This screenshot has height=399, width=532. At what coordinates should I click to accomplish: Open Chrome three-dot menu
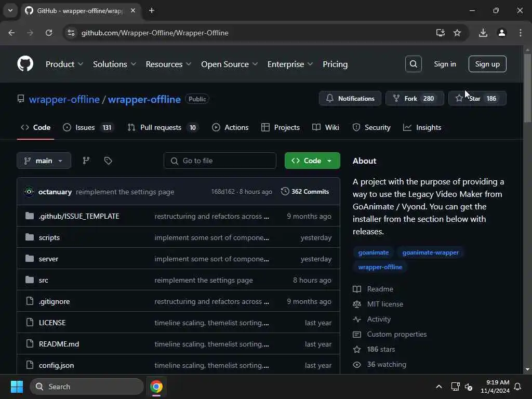click(x=520, y=33)
